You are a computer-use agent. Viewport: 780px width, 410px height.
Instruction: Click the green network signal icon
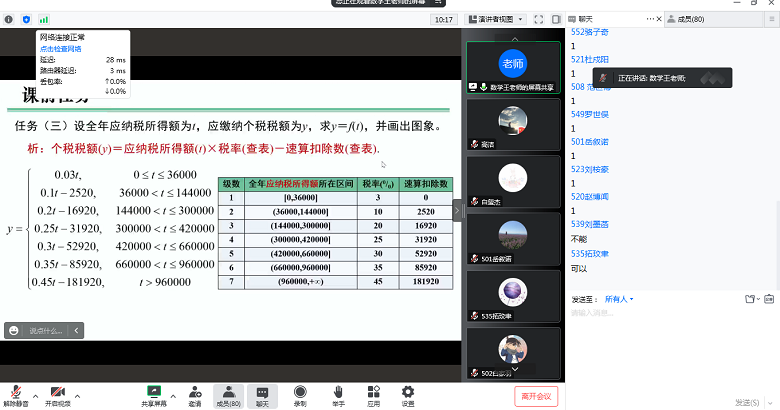pos(43,19)
